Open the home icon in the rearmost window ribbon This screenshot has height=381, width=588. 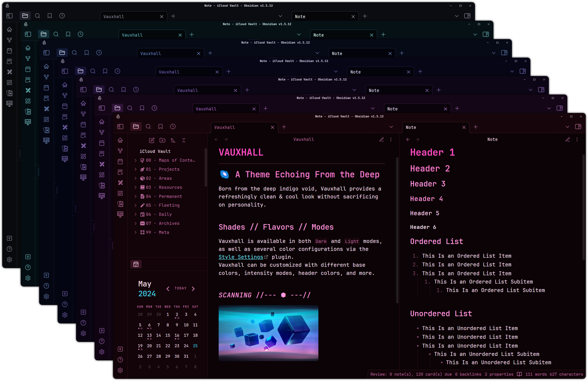click(10, 30)
